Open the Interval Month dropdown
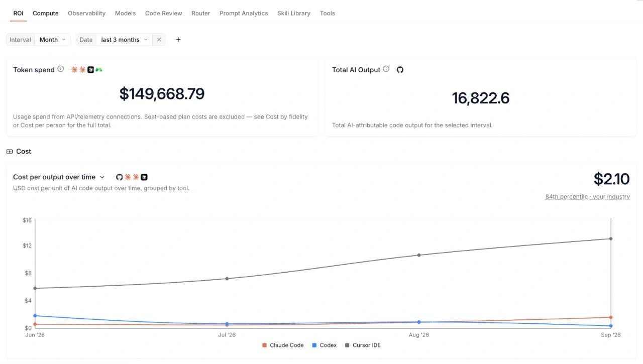The height and width of the screenshot is (364, 643). tap(53, 40)
